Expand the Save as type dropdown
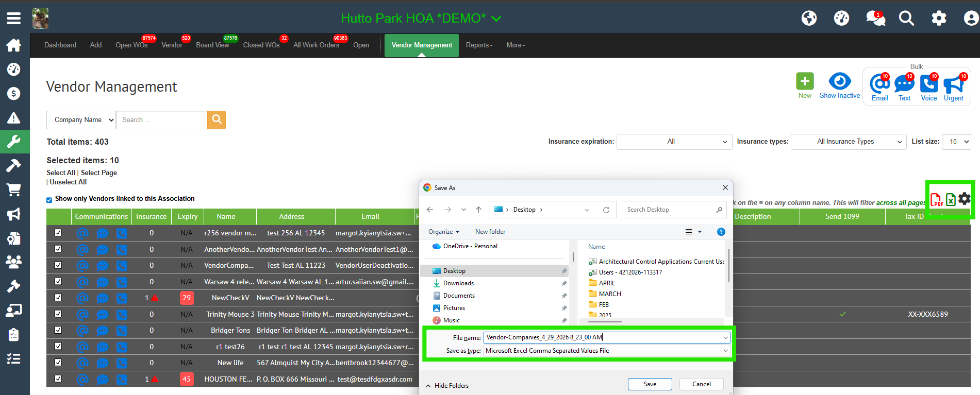The width and height of the screenshot is (980, 395). 725,351
